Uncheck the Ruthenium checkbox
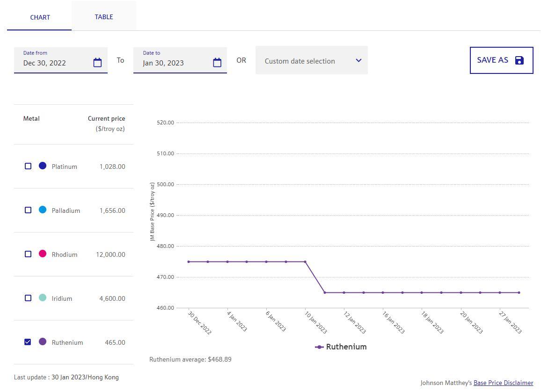Screen dimensions: 541x392 (x=28, y=342)
